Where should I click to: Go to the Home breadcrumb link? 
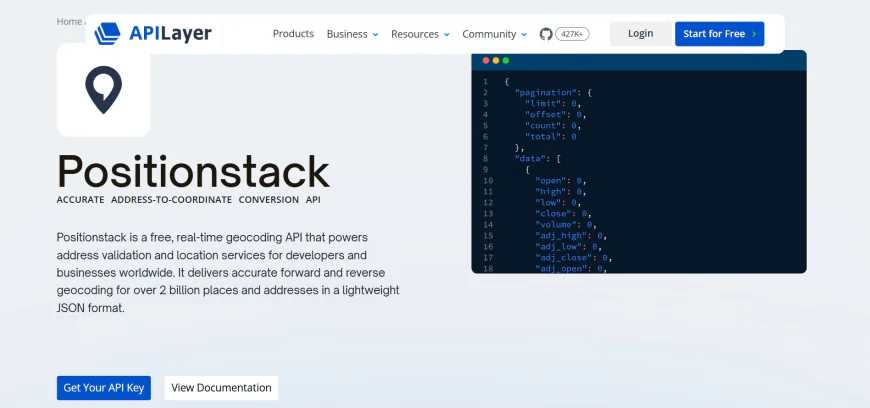[x=69, y=22]
